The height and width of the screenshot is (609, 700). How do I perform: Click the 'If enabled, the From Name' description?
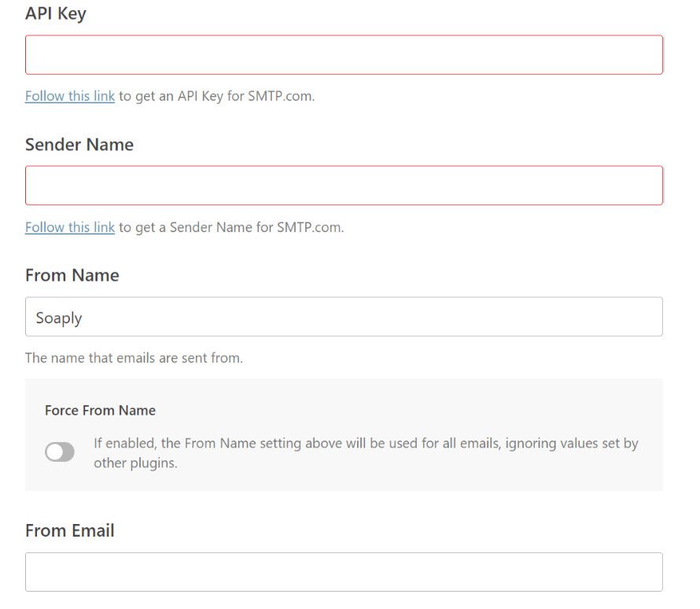click(366, 452)
